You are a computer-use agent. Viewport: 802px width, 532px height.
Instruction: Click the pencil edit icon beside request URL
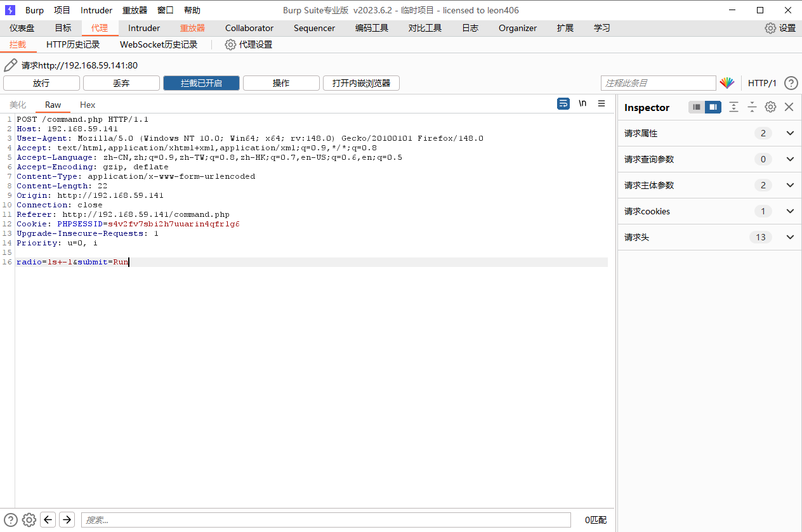[x=10, y=65]
